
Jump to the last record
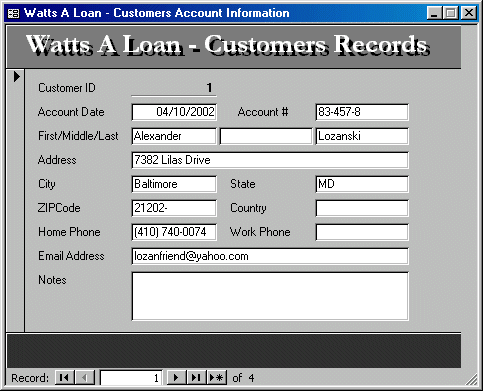(196, 378)
